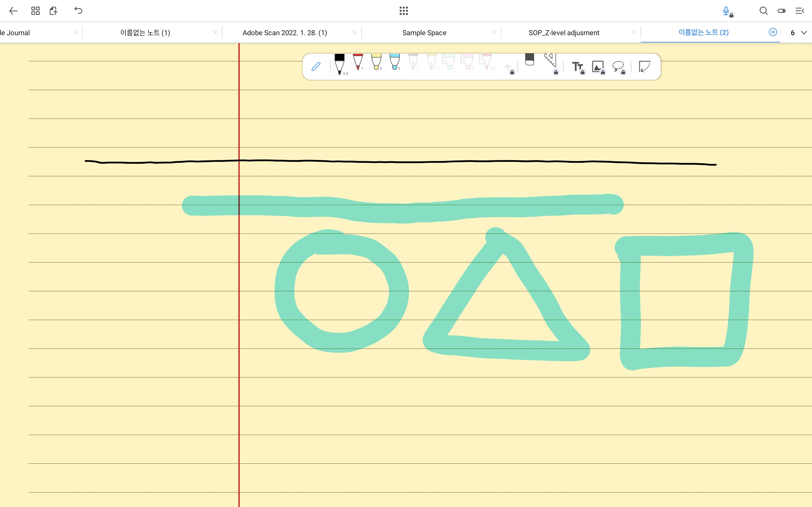Select the red pen tool
812x507 pixels.
(358, 62)
